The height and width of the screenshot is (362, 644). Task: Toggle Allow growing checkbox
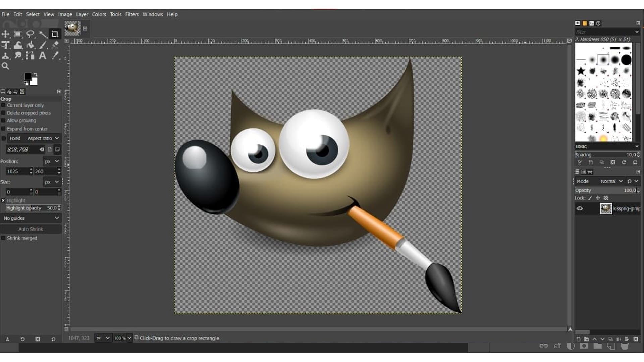(x=4, y=121)
